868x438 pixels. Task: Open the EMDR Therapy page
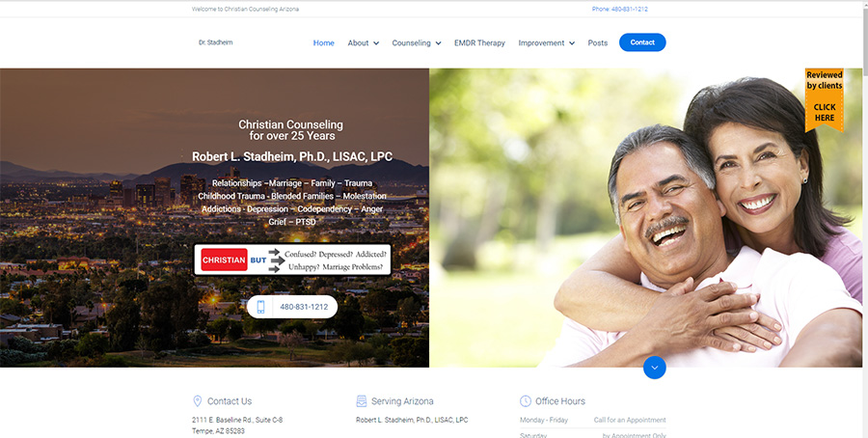pyautogui.click(x=479, y=43)
